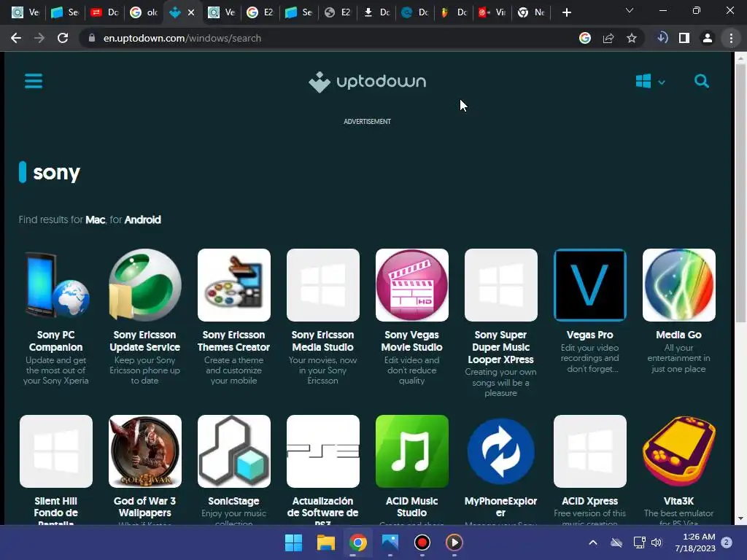Click the scrollbar down arrow
Screen dimensions: 747x560
(740, 518)
